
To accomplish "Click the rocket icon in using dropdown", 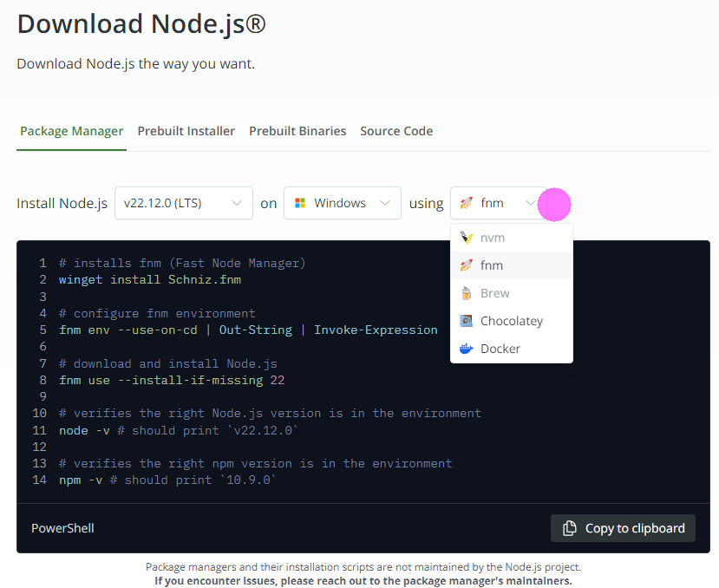I will coord(467,203).
